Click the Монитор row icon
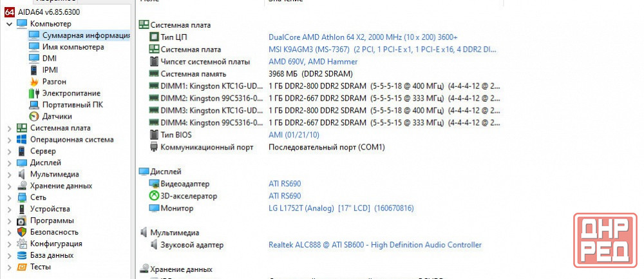This screenshot has height=279, width=644. tap(154, 208)
